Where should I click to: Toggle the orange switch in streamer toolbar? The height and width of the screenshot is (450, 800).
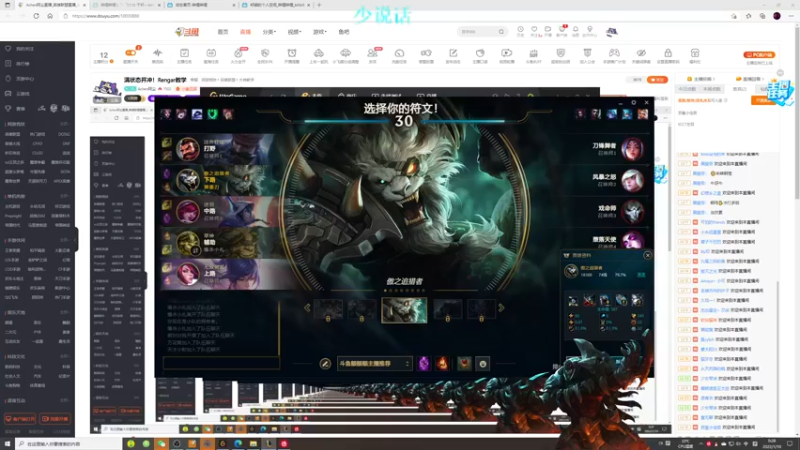tap(131, 52)
